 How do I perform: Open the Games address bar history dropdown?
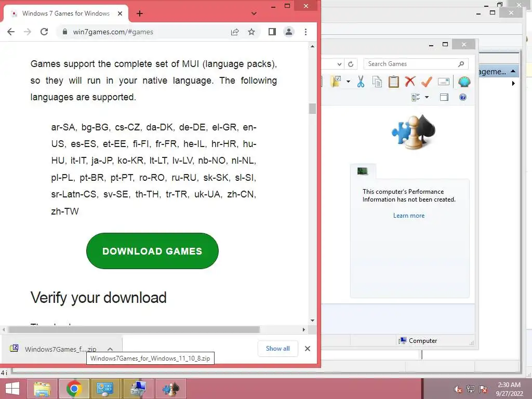point(339,64)
